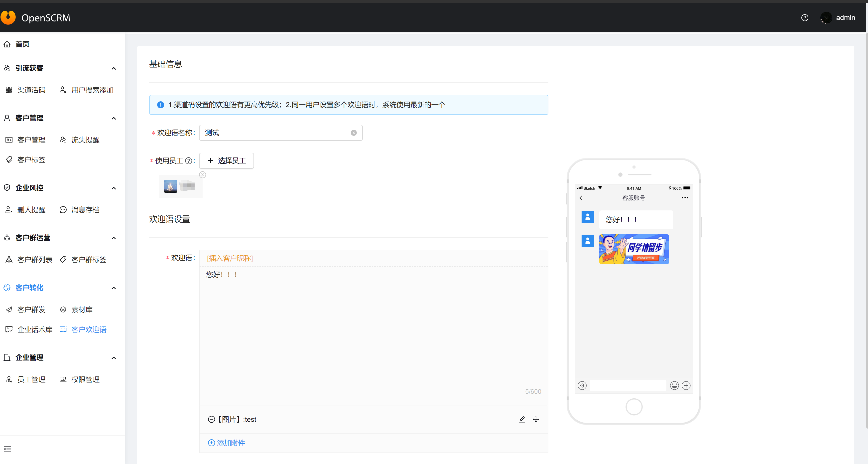868x464 pixels.
Task: Insert customer nickname via [插入客户昵称]
Action: [230, 258]
